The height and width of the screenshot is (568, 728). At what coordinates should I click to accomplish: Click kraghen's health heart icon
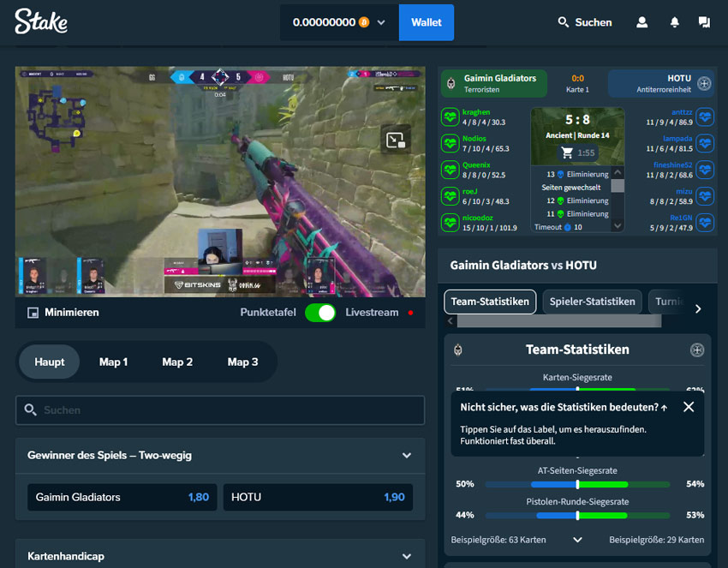pos(450,117)
